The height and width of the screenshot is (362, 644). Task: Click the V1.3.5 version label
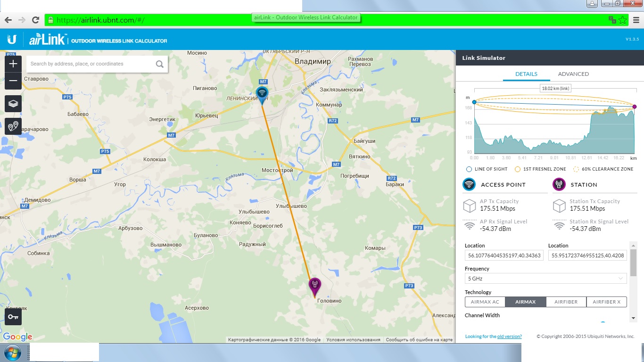click(x=632, y=39)
